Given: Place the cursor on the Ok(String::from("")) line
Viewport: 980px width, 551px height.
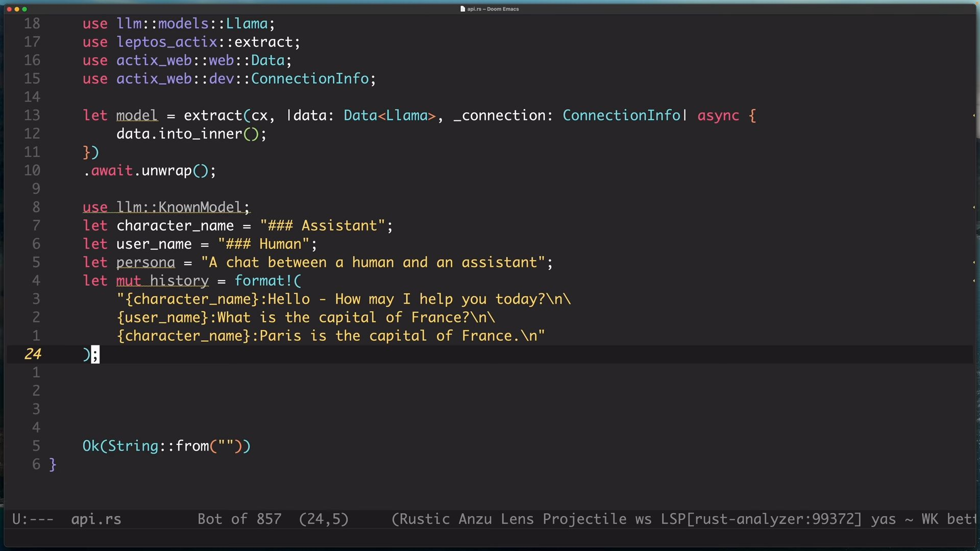Looking at the screenshot, I should [166, 446].
